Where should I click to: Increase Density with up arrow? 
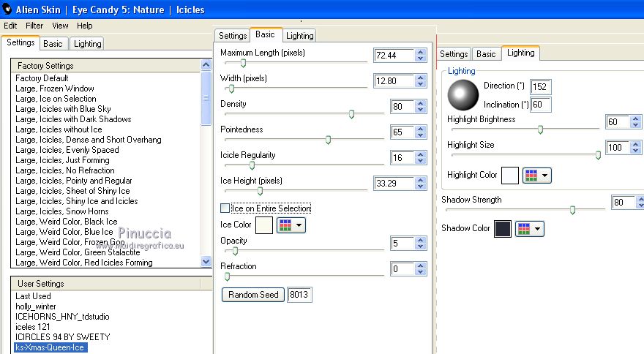coord(420,103)
